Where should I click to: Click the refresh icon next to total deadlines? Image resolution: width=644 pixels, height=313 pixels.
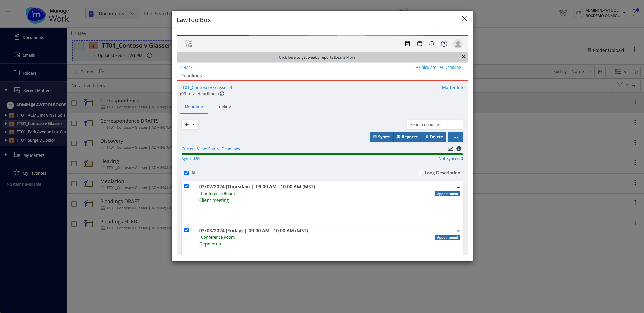pyautogui.click(x=222, y=94)
